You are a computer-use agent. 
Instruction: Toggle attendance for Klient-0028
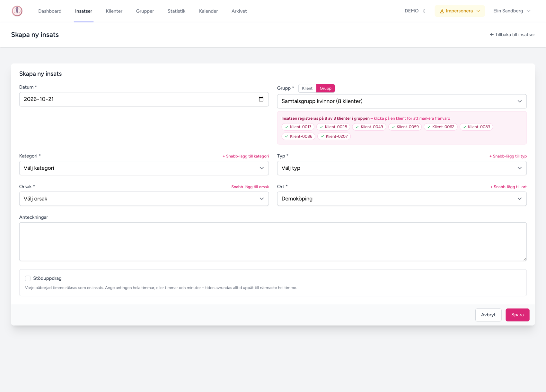pyautogui.click(x=333, y=127)
